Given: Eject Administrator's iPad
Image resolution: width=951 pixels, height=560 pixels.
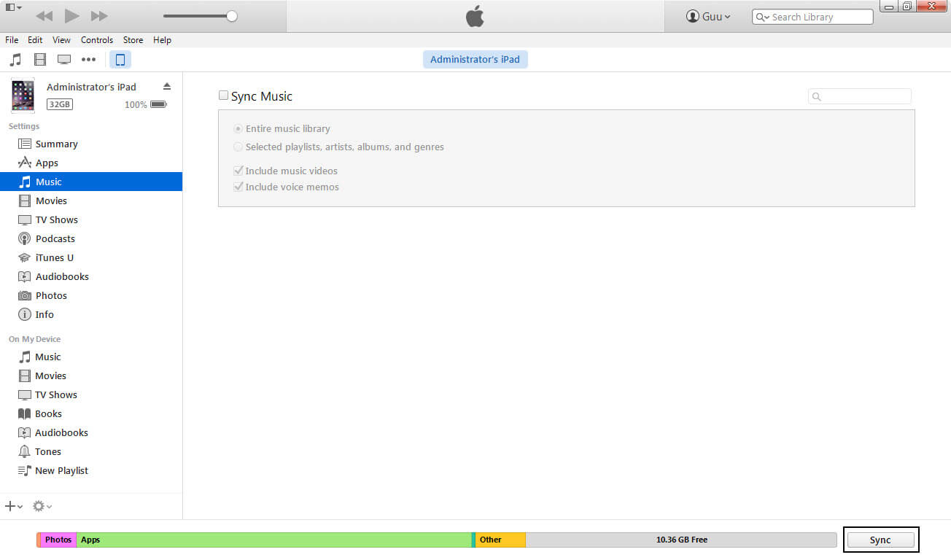Looking at the screenshot, I should click(166, 87).
